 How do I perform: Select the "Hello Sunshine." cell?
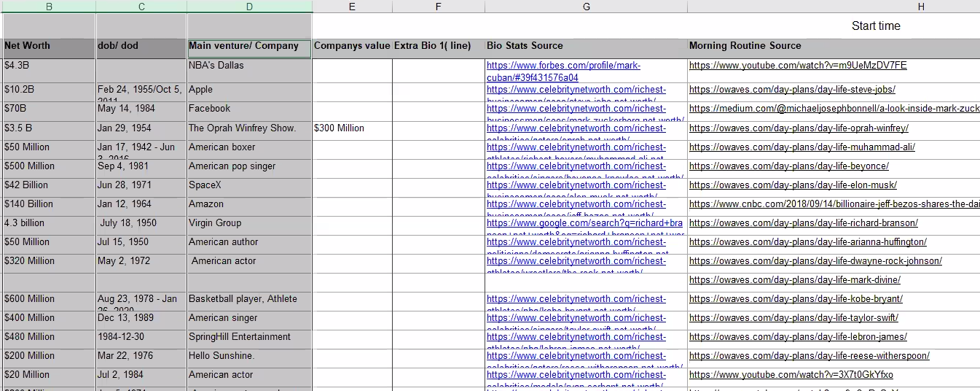[x=222, y=356]
